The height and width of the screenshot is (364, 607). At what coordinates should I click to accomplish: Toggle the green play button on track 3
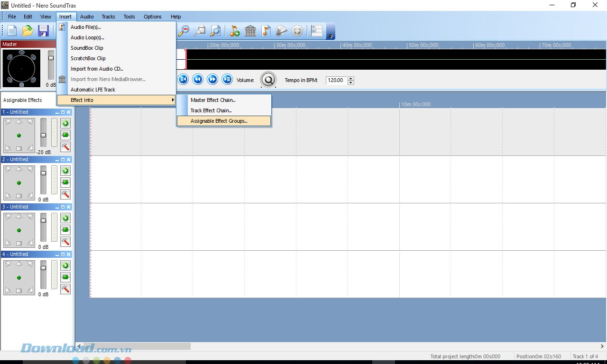tap(65, 218)
